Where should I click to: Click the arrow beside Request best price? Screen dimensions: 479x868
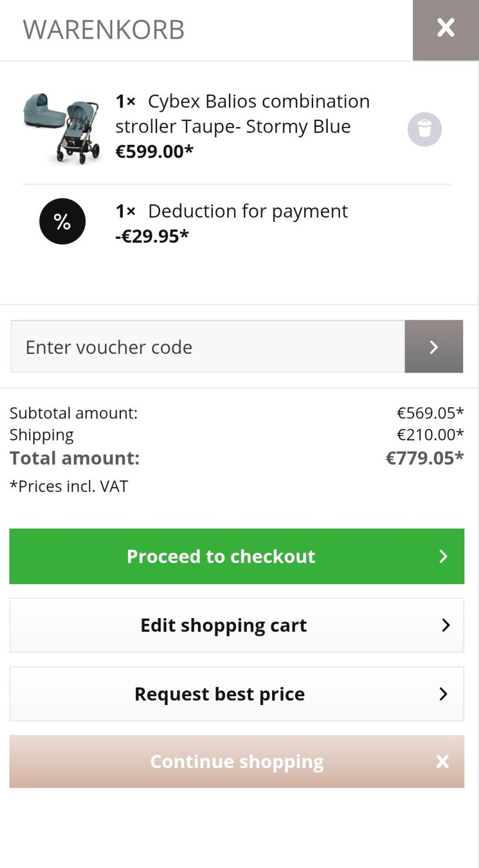click(443, 694)
